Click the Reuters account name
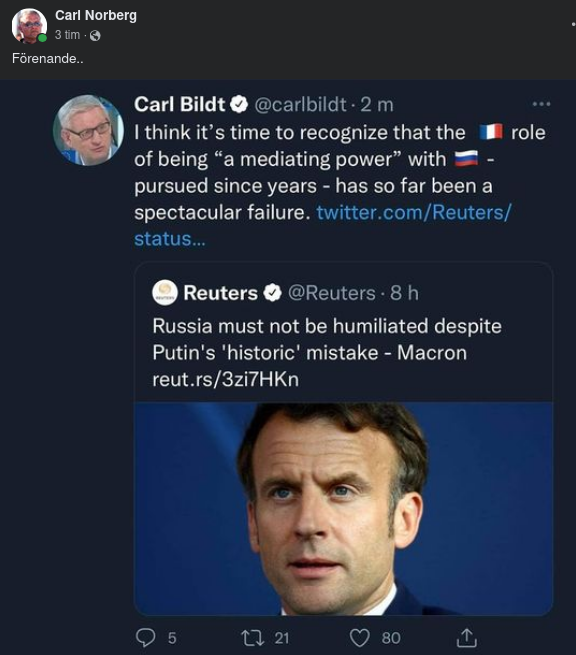Screen dimensions: 576x655 point(220,293)
